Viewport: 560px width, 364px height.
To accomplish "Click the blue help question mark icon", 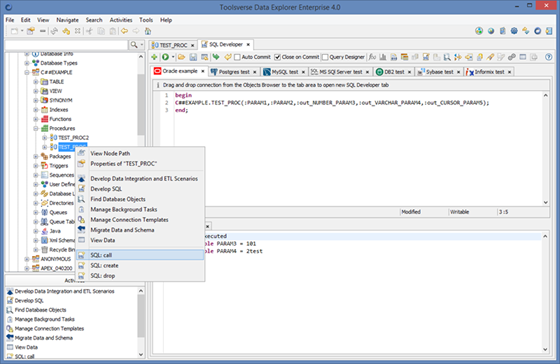I will point(549,57).
